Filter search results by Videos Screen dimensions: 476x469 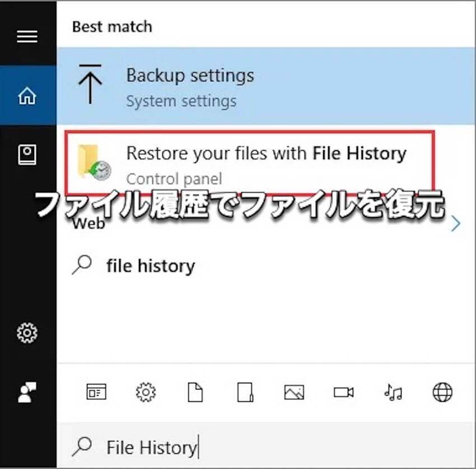344,392
